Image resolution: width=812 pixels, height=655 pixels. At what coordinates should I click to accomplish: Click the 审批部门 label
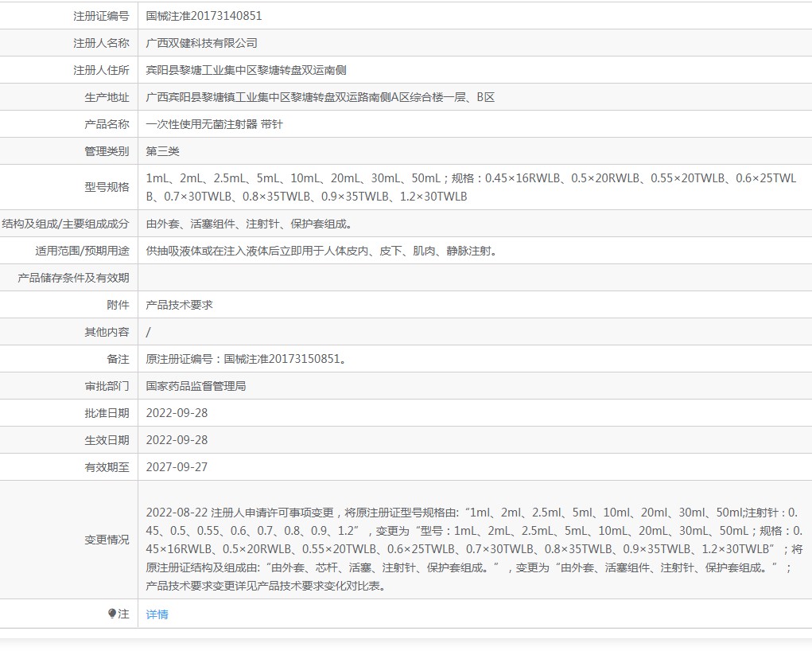pyautogui.click(x=107, y=386)
